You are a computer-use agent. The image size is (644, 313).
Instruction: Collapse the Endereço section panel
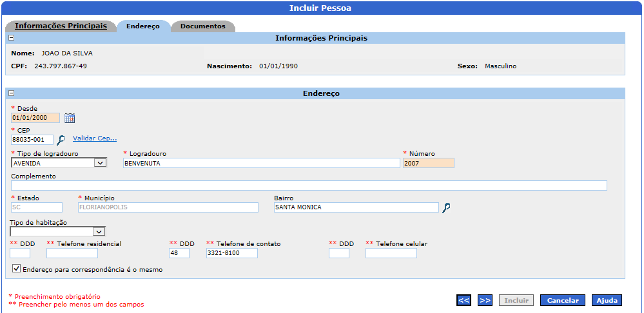pos(11,93)
